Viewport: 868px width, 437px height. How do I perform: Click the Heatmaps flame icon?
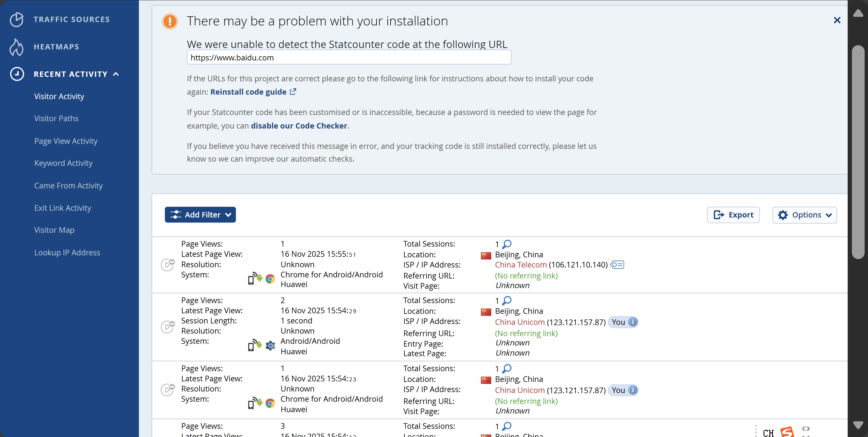click(16, 47)
